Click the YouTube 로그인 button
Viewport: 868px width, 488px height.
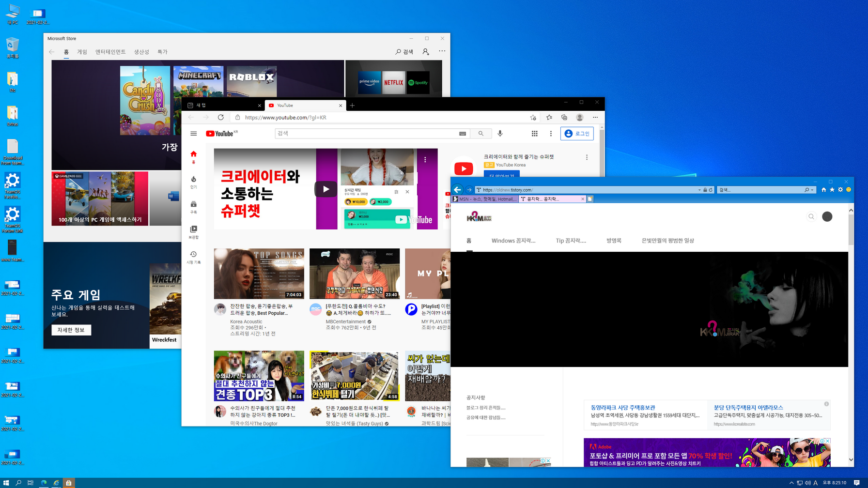[x=577, y=134]
